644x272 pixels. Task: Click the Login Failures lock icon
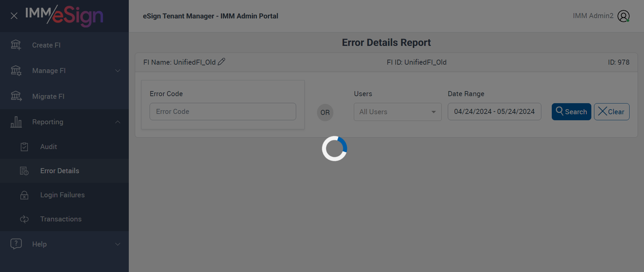tap(24, 195)
